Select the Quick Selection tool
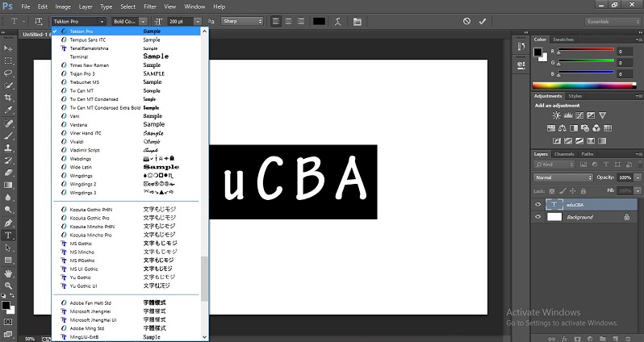The width and height of the screenshot is (644, 342). pos(8,85)
